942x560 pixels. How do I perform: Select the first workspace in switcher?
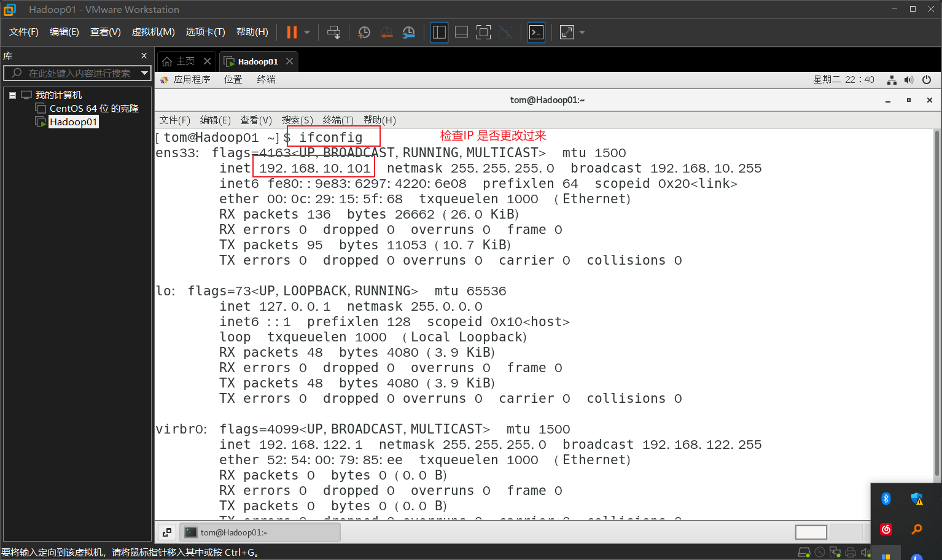[x=811, y=532]
